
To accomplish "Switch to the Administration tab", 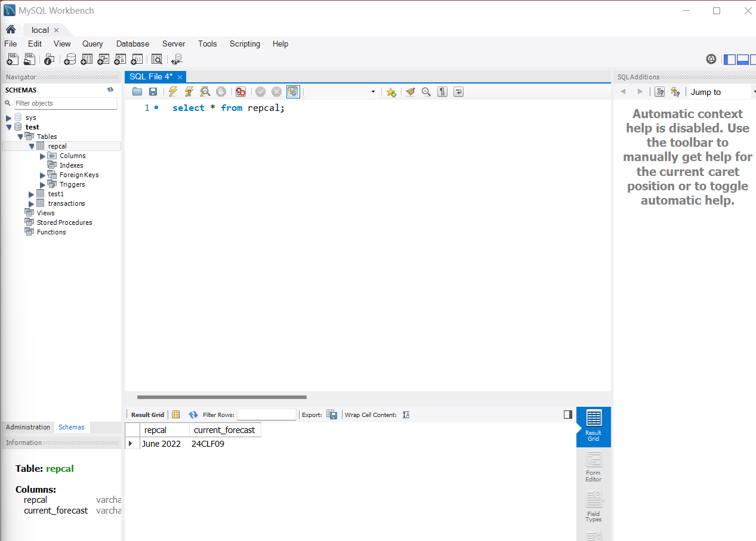I will point(28,427).
